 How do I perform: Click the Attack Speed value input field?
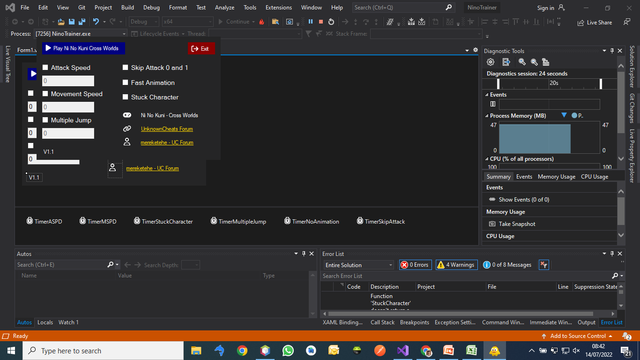click(x=68, y=81)
